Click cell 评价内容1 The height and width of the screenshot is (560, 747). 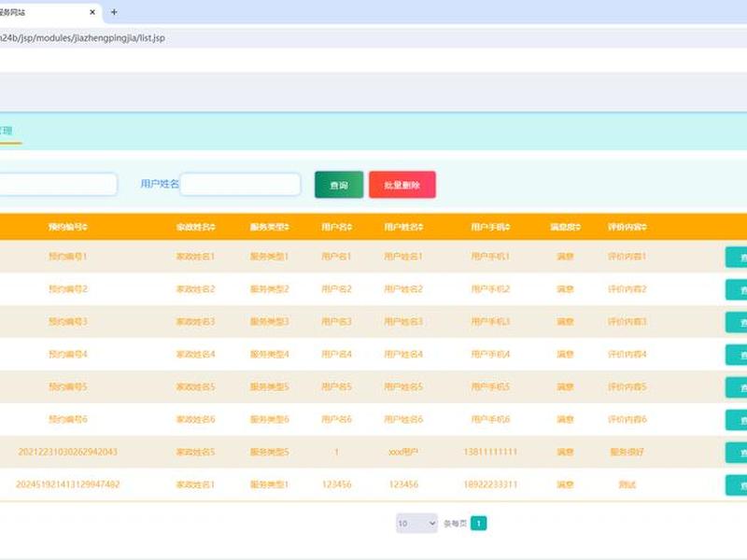[627, 256]
